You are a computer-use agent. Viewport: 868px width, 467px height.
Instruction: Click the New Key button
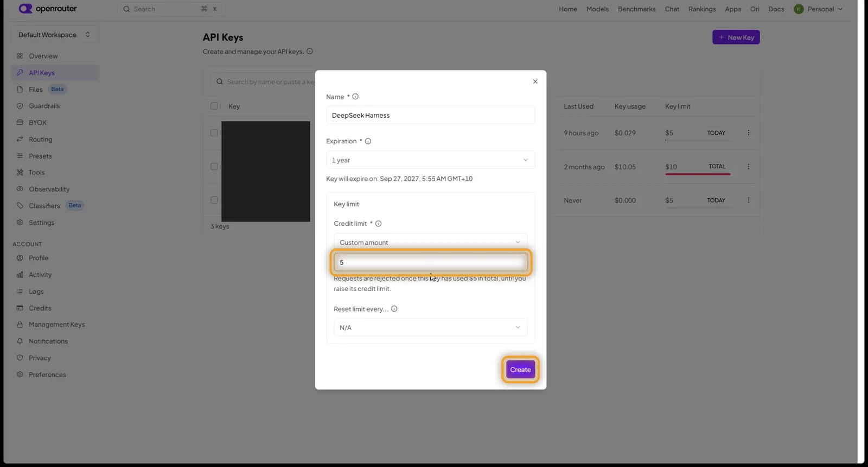coord(736,37)
